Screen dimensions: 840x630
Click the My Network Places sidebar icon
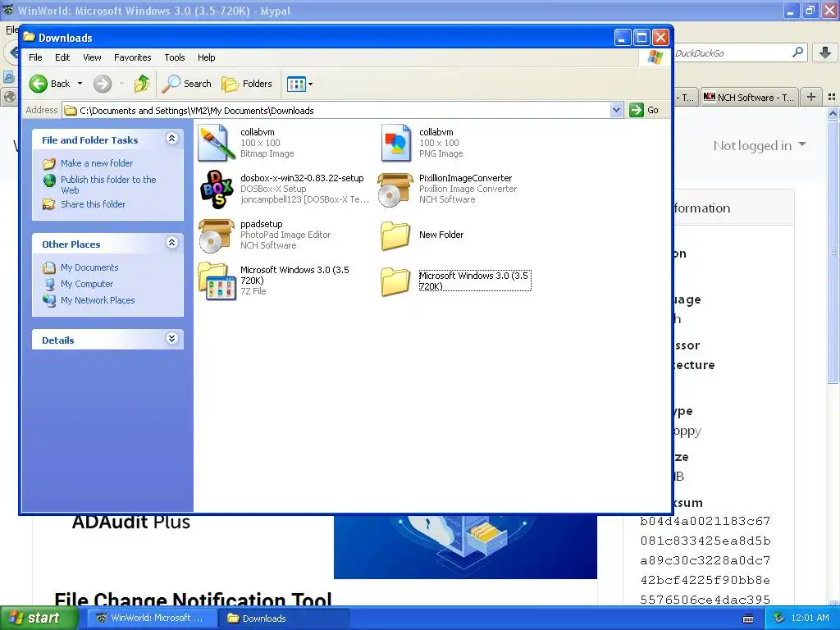(x=49, y=300)
